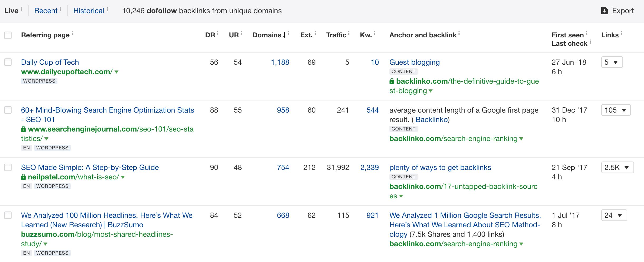Expand arrow after buzzsumo most-shared-headlines-study URL
644x262 pixels.
[45, 244]
